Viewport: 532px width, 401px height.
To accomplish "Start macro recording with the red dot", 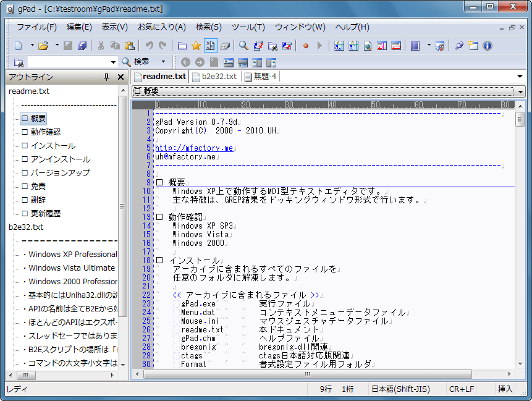I will pos(306,46).
